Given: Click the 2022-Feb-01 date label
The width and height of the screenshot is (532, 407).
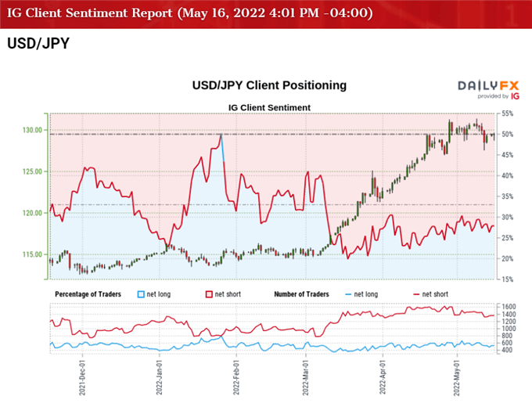Looking at the screenshot, I should point(236,378).
